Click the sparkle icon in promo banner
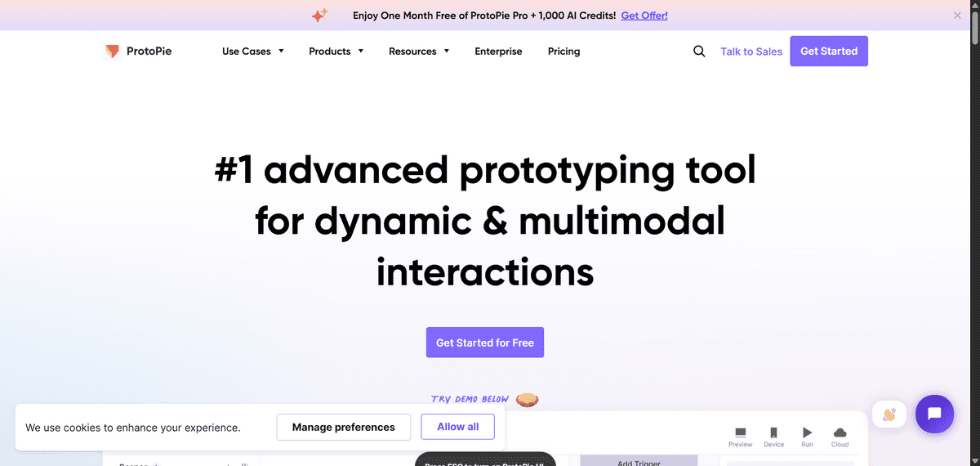Image resolution: width=980 pixels, height=466 pixels. pyautogui.click(x=320, y=16)
